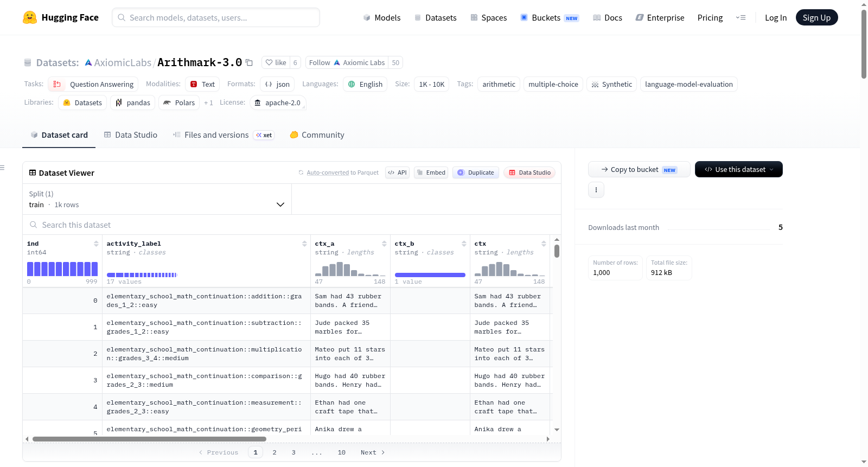Expand the Use this dataset dropdown
868x467 pixels.
click(x=739, y=169)
